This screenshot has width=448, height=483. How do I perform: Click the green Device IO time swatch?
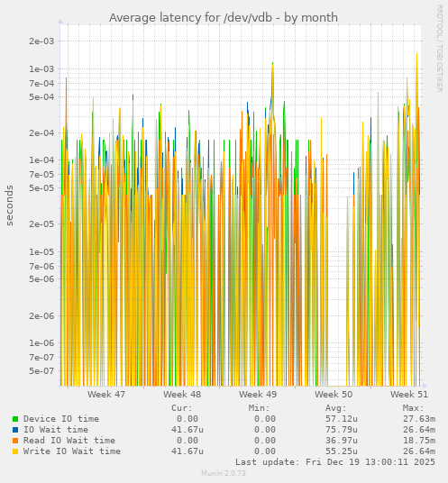(x=15, y=419)
